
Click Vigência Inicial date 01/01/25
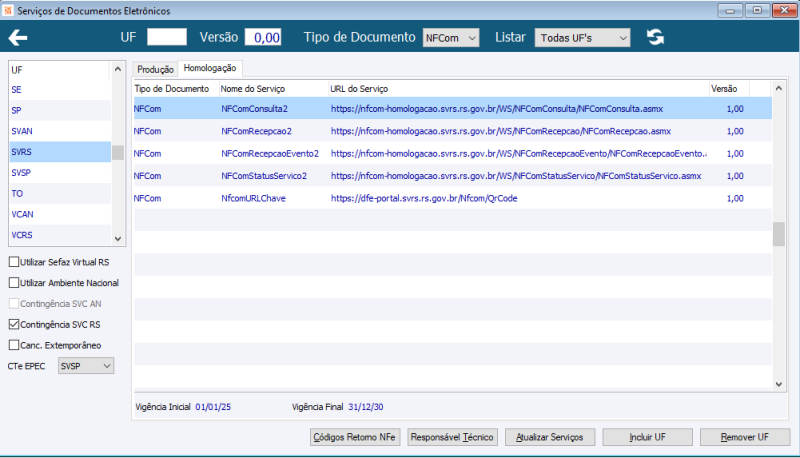213,407
